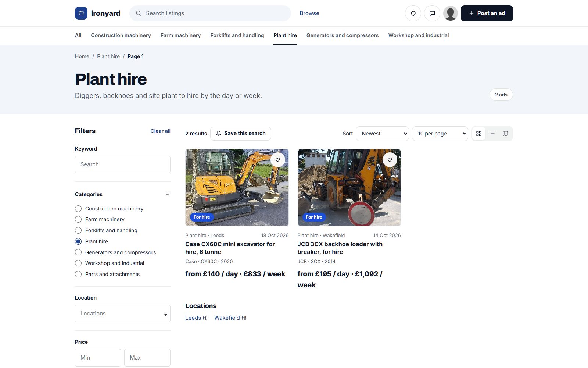Open the 10 per page dropdown
Screen dimensions: 588x368
pos(440,134)
